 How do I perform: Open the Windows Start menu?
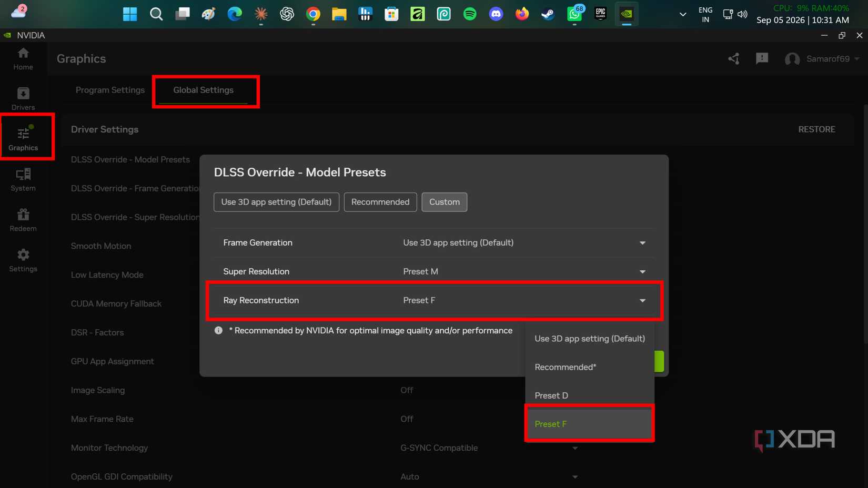130,14
